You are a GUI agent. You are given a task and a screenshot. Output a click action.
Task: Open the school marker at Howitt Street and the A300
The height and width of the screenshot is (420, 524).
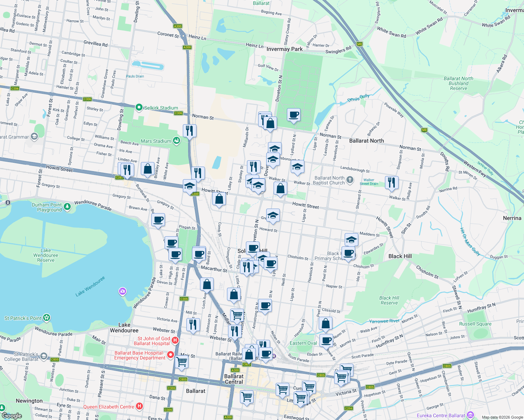pyautogui.click(x=189, y=186)
